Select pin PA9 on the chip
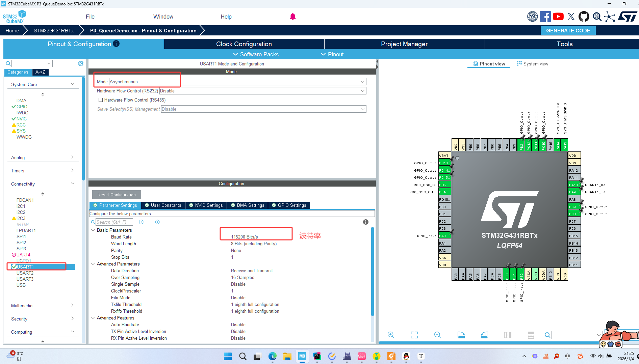Image resolution: width=639 pixels, height=364 pixels. pos(574,192)
